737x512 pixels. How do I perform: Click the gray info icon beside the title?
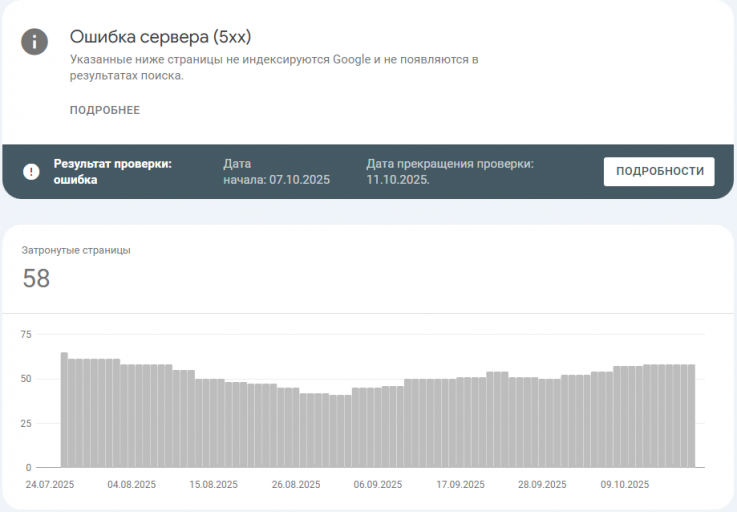34,42
